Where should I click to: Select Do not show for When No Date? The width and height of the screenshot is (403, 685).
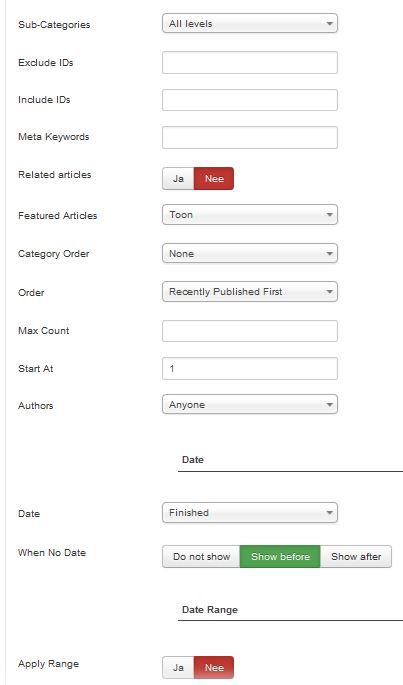(201, 557)
